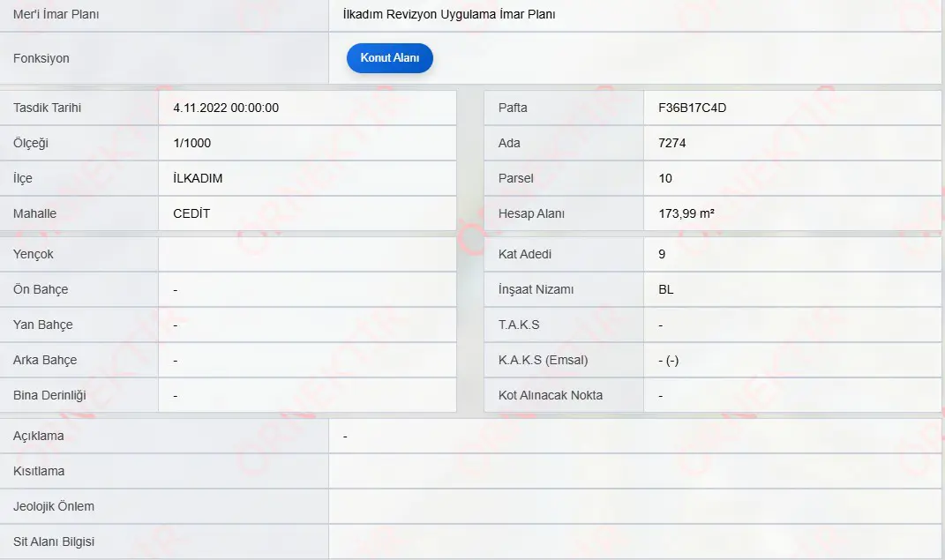Click the Sit Alanı Bilgisi label
The height and width of the screenshot is (560, 945).
pos(54,542)
